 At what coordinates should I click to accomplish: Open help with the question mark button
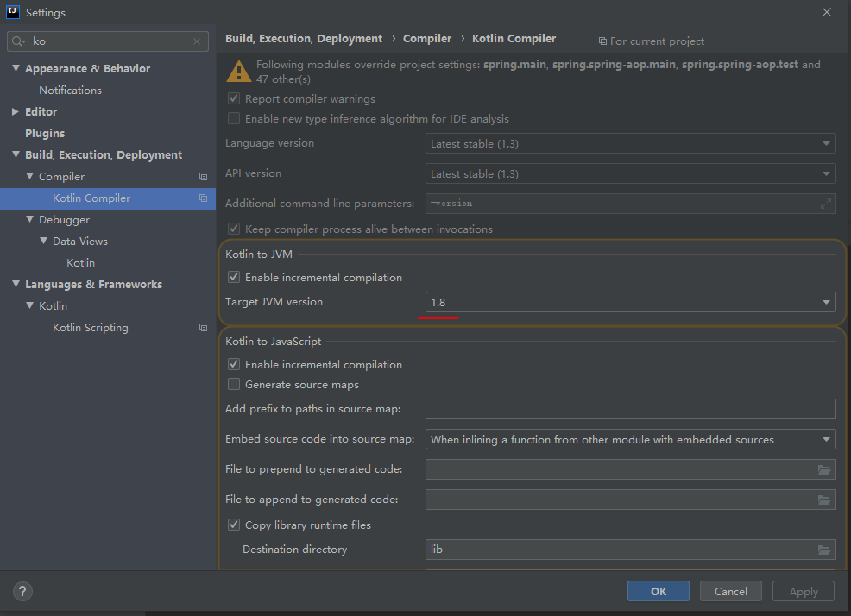point(22,591)
